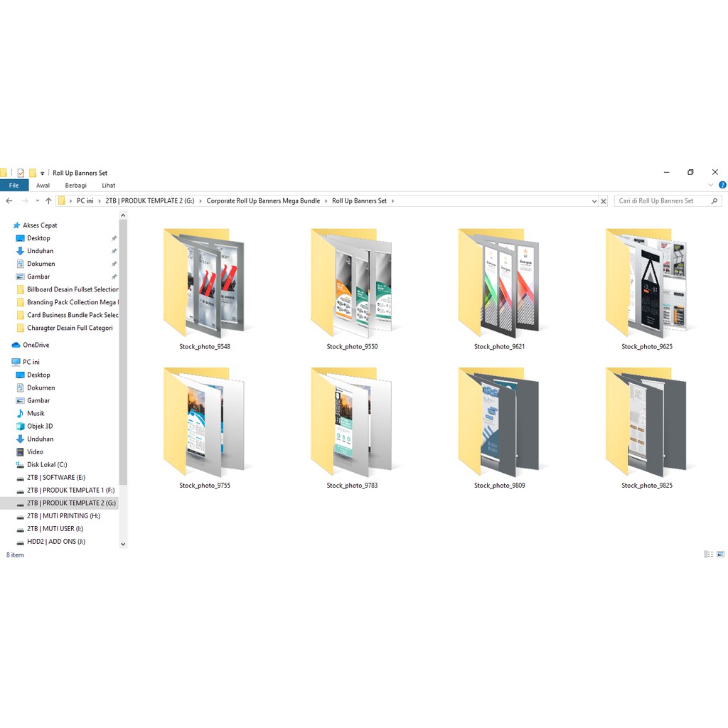Switch to the Berbagi tab
This screenshot has height=728, width=728.
[x=75, y=186]
